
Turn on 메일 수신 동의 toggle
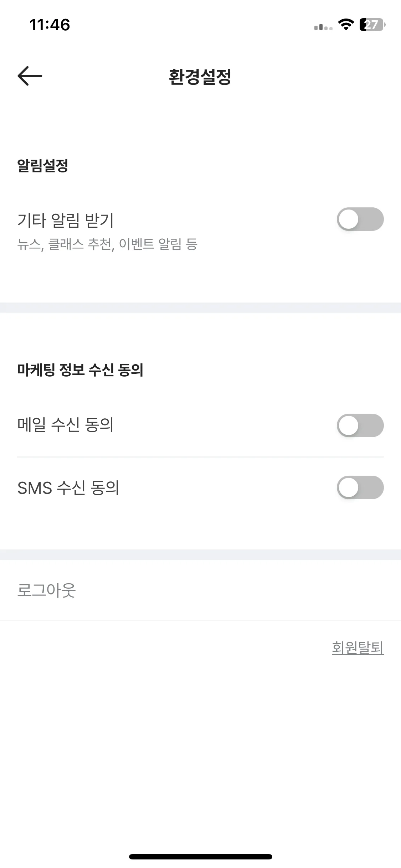(x=360, y=425)
